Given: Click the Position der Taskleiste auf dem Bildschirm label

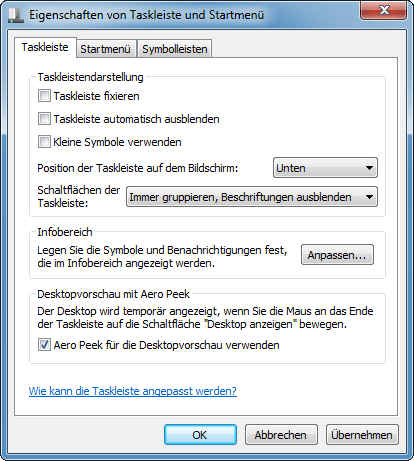Looking at the screenshot, I should 138,168.
